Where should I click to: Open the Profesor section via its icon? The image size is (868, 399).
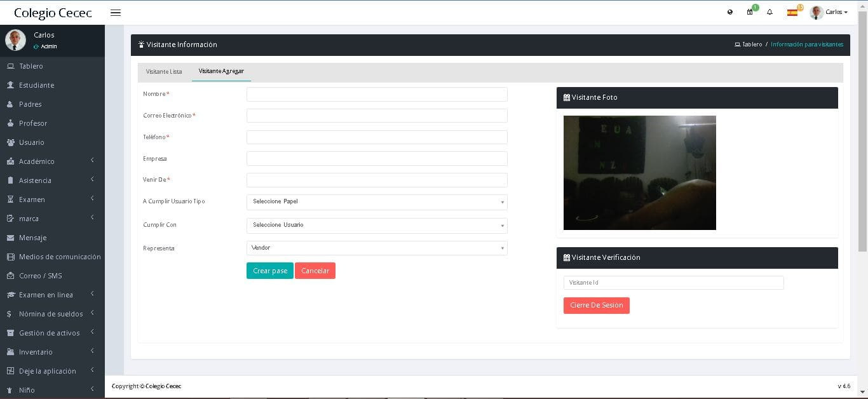(11, 123)
